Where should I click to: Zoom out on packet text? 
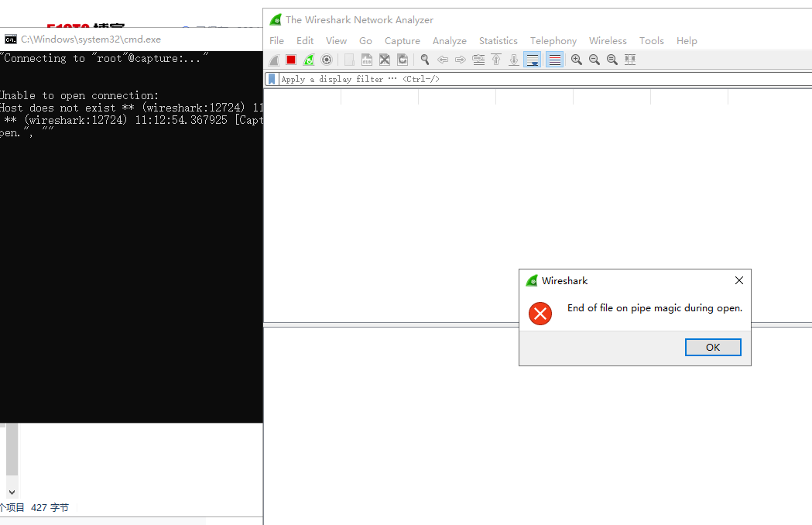[594, 60]
